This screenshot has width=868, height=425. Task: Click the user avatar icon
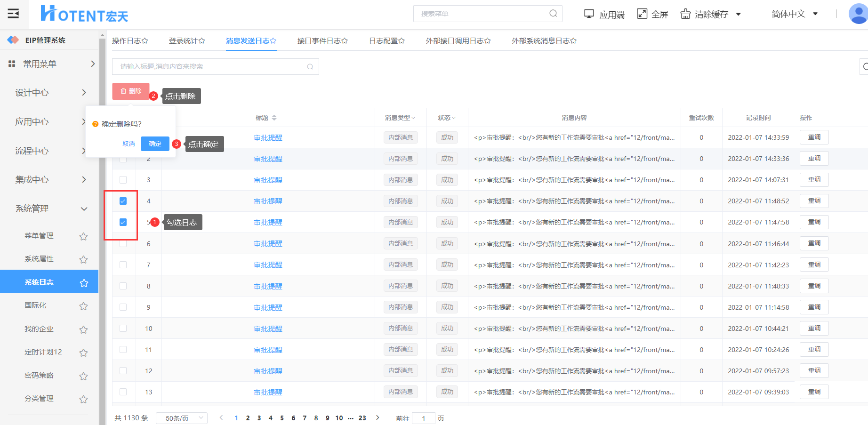[858, 14]
